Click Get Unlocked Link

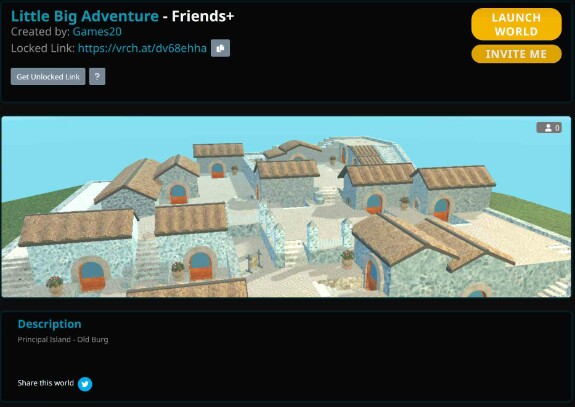pyautogui.click(x=48, y=77)
